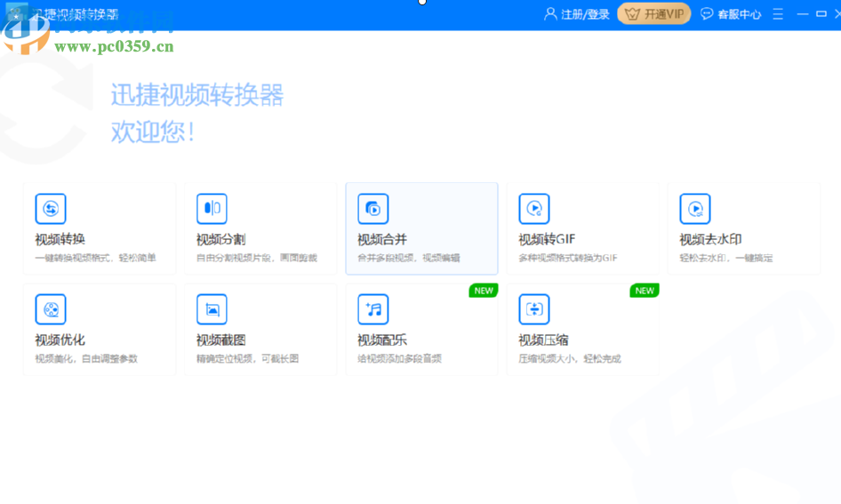The image size is (841, 504).
Task: Select the 视频合并 merge video icon
Action: [x=373, y=209]
